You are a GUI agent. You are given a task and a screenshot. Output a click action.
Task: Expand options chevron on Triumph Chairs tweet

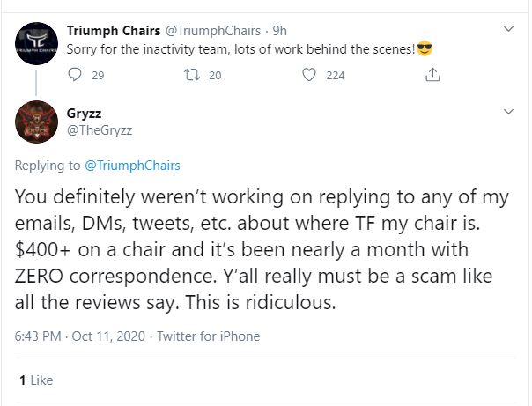pyautogui.click(x=508, y=29)
